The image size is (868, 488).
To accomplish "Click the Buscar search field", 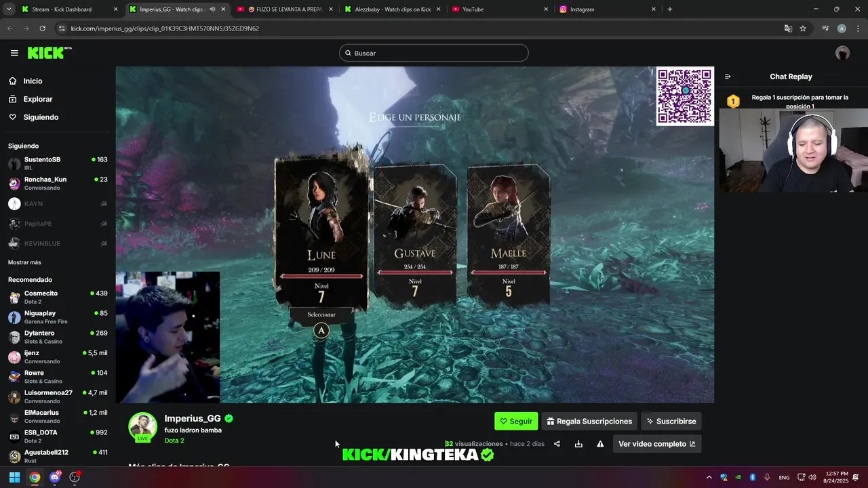I will tap(434, 53).
